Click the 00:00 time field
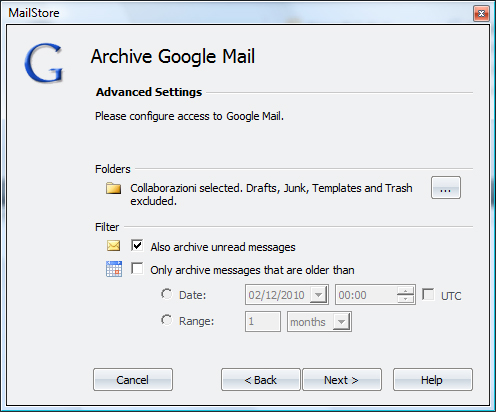The image size is (496, 412). (x=366, y=295)
